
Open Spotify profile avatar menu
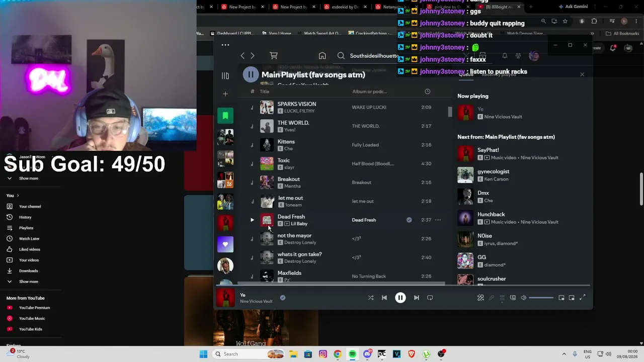tap(534, 56)
